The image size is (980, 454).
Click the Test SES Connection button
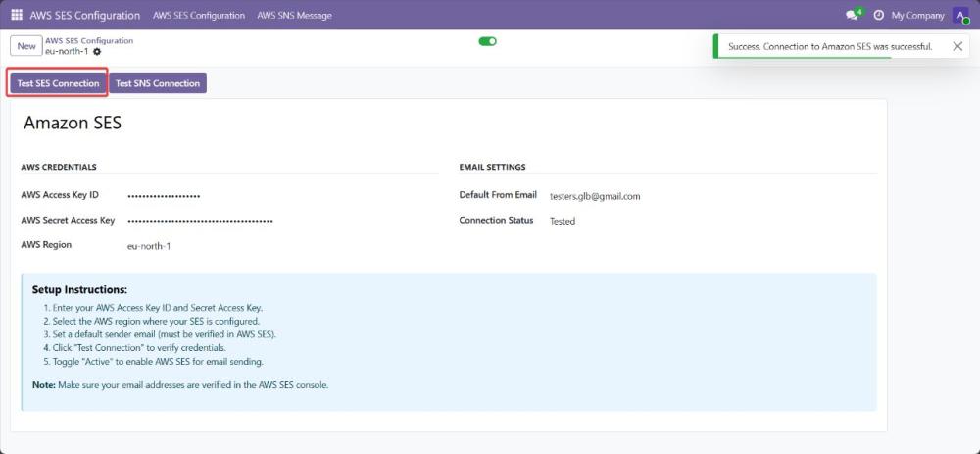[x=58, y=83]
